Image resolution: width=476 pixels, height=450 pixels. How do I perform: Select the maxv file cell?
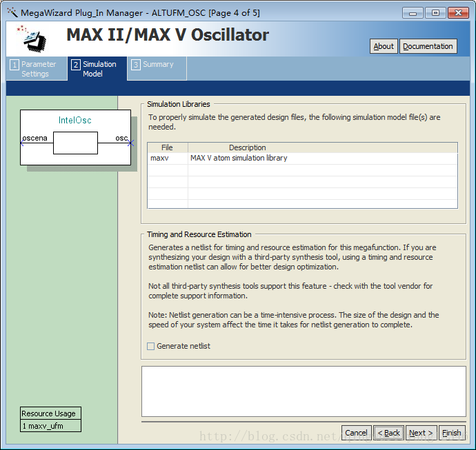[x=168, y=158]
